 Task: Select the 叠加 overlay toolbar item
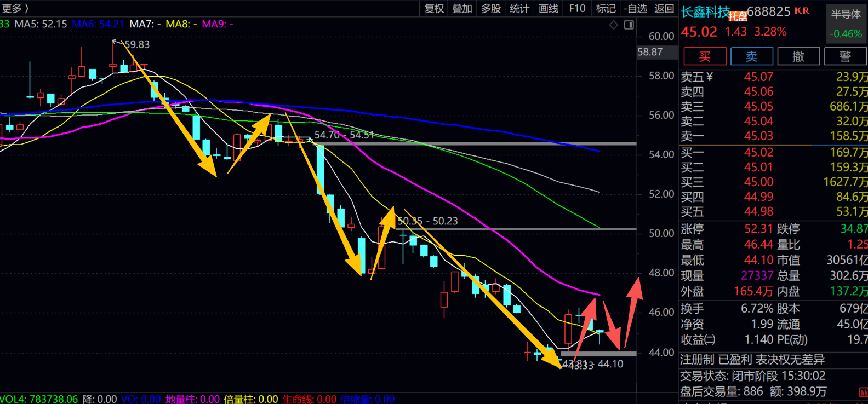pos(462,9)
